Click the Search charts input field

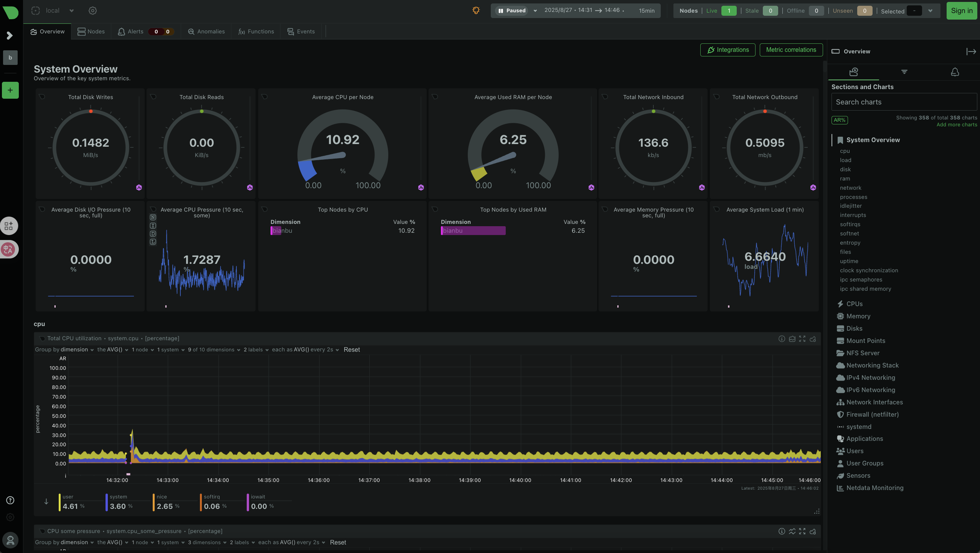coord(904,102)
